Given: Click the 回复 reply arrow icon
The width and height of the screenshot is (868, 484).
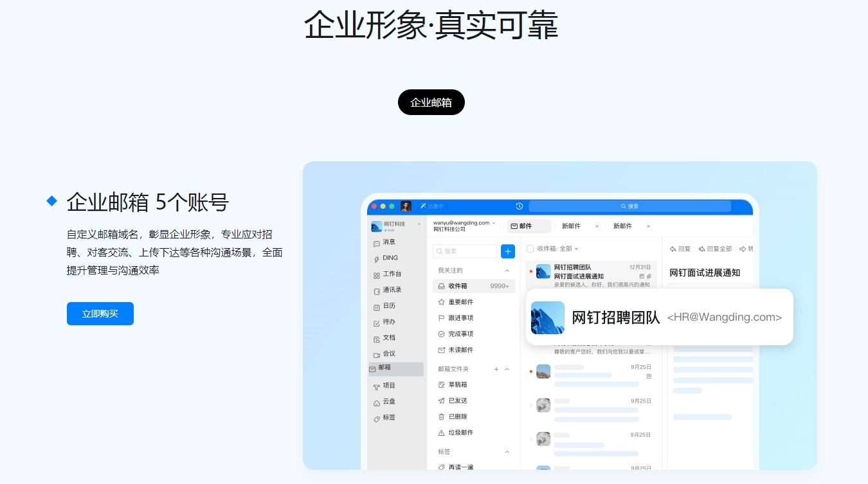Looking at the screenshot, I should point(673,249).
